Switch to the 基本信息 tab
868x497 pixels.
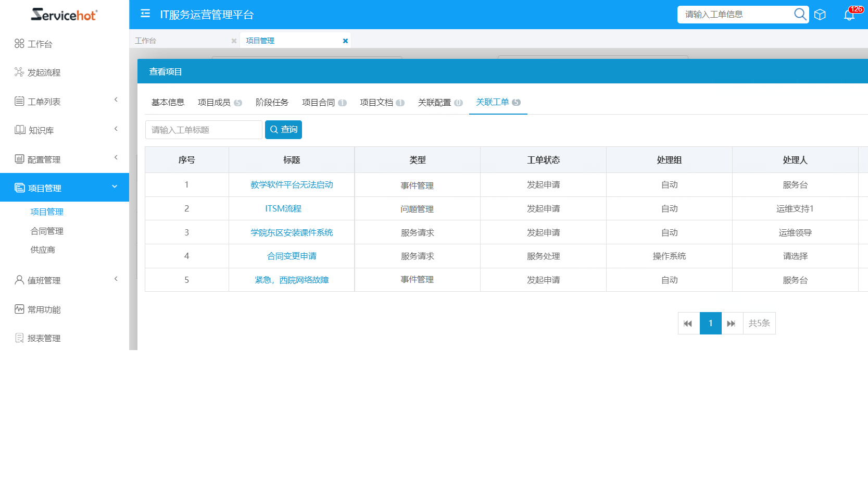167,102
